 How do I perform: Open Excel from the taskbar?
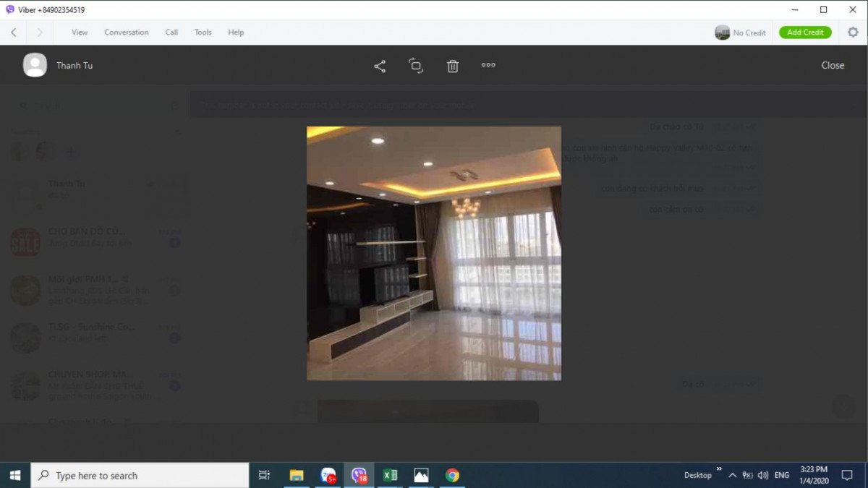[390, 475]
